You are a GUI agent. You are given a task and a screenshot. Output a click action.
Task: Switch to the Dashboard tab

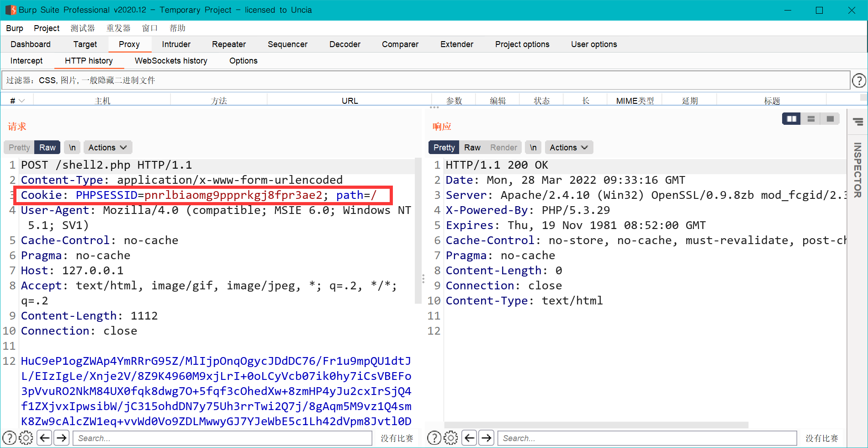point(31,44)
